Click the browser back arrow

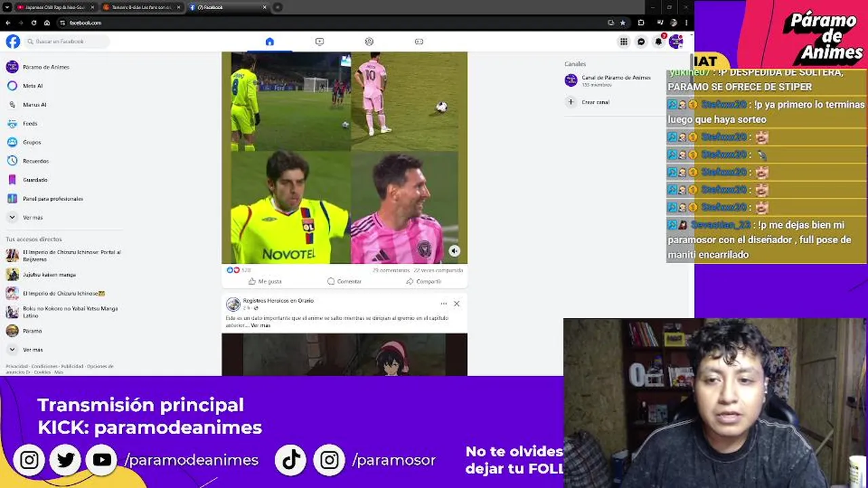point(7,22)
